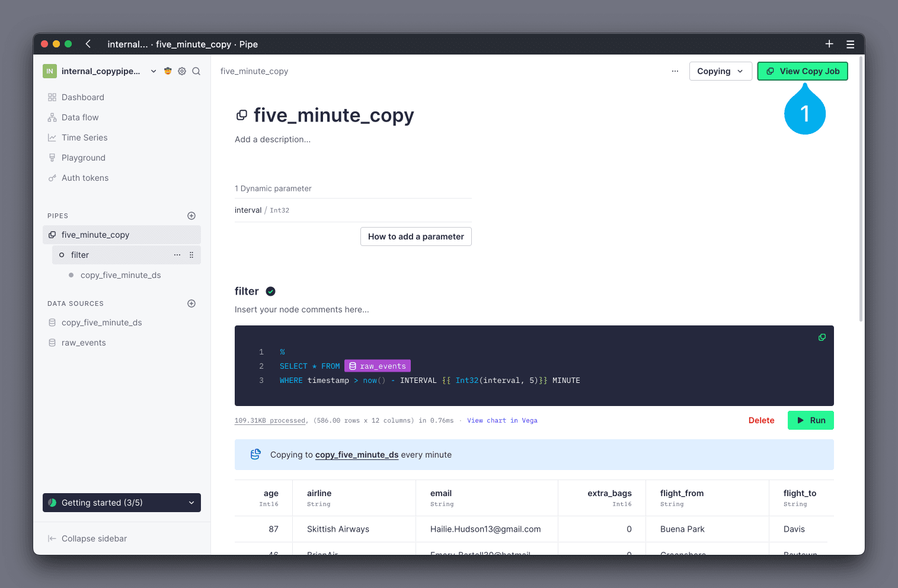Click the Add a description field

(x=273, y=139)
